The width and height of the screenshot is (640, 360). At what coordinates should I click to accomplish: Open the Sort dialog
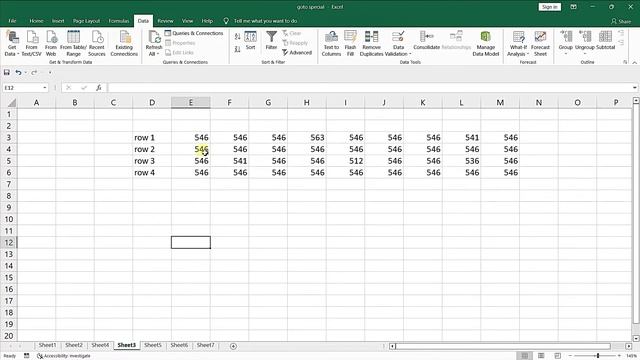250,41
